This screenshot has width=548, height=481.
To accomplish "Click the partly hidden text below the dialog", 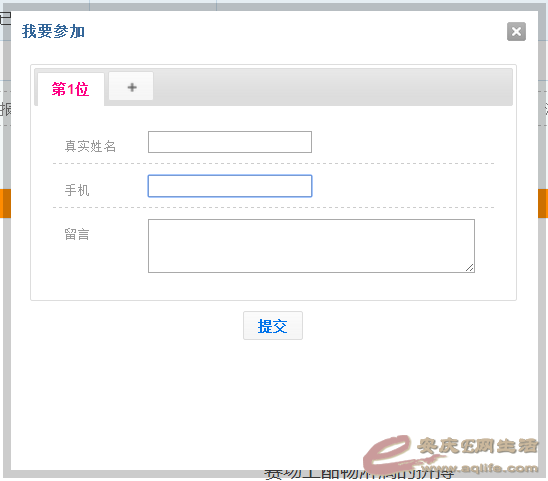I will pos(359,475).
